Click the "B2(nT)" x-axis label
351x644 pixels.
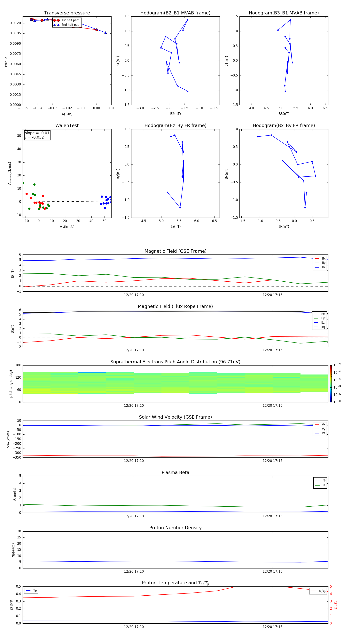tap(175, 114)
